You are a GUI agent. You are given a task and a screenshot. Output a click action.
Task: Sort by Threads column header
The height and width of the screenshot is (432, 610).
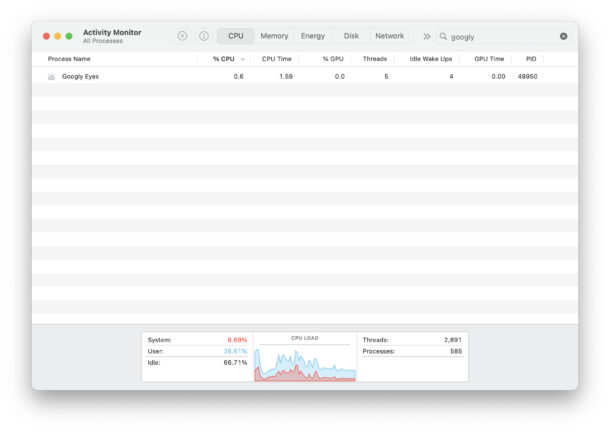click(375, 59)
